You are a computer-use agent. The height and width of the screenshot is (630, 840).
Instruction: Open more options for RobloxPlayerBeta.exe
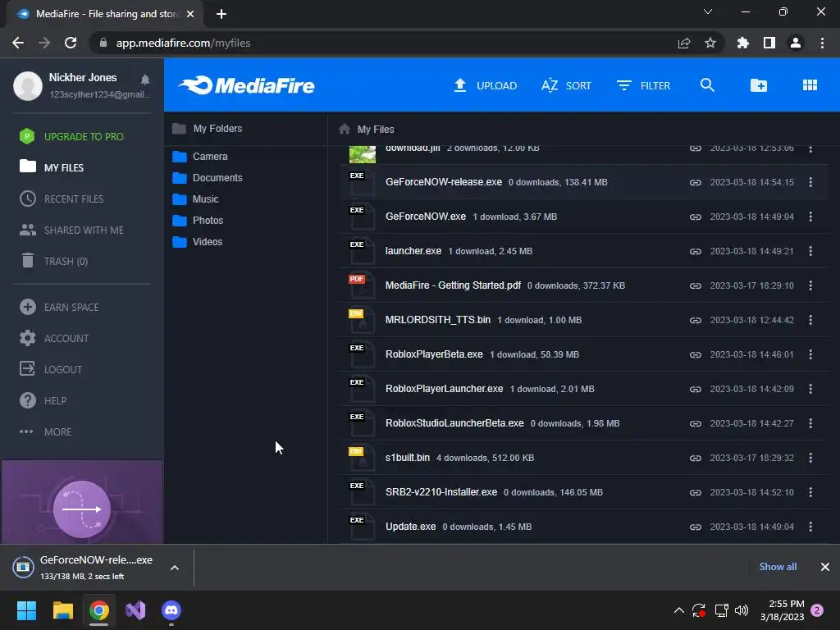point(810,354)
